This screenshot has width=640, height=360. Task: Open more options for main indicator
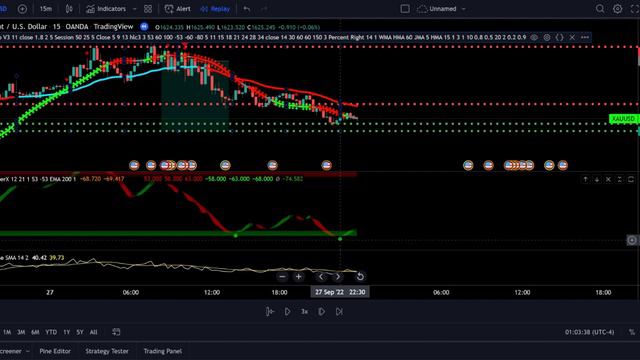pos(585,37)
